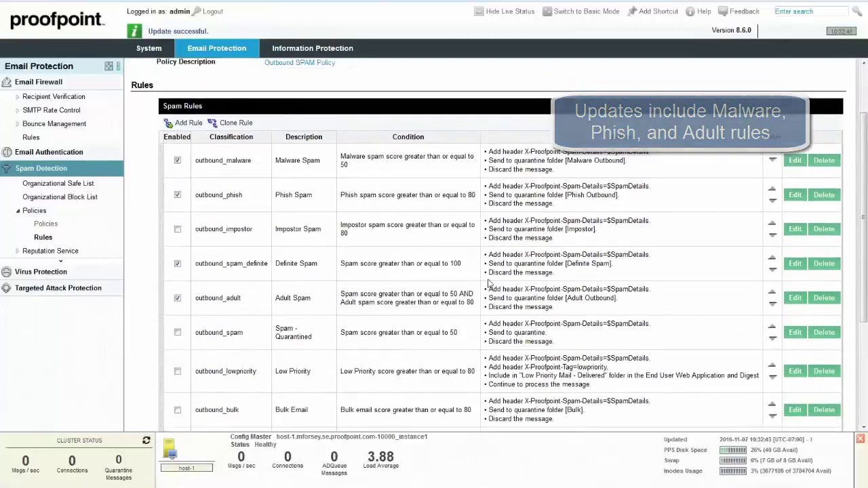Enable the outbound_bulk rule checkbox
The height and width of the screenshot is (488, 868).
click(178, 410)
